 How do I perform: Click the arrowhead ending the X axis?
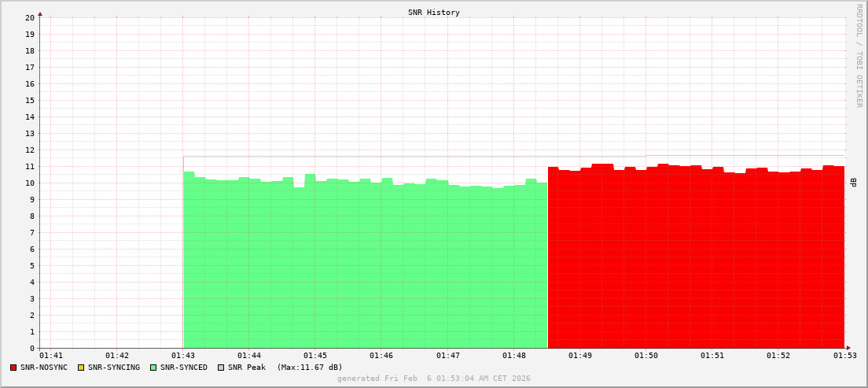tap(848, 348)
